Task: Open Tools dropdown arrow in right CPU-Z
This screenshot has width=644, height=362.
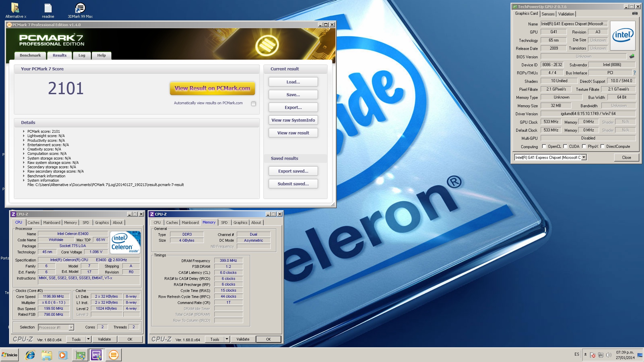Action: [x=227, y=339]
